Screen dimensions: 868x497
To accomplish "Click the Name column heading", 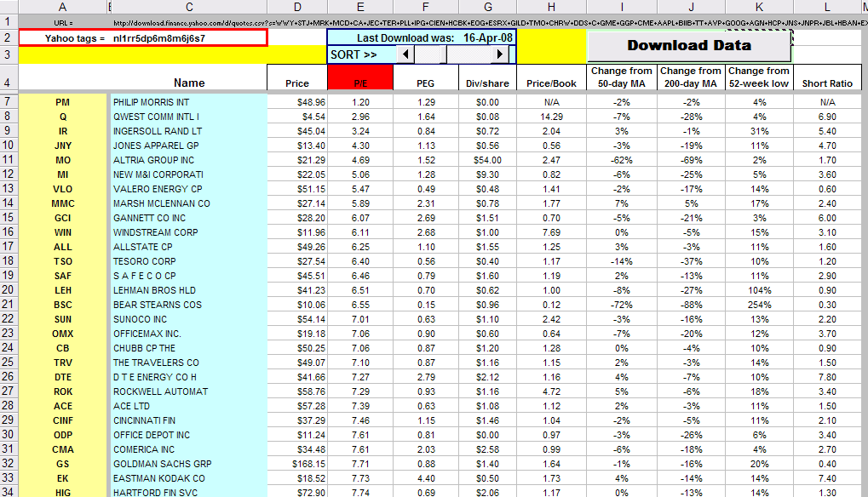I will 189,83.
